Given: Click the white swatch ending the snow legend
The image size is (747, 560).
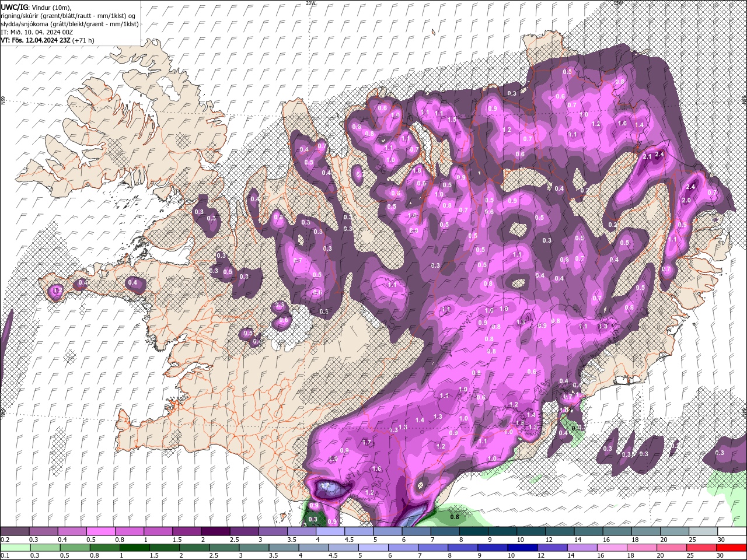Looking at the screenshot, I should 731,531.
